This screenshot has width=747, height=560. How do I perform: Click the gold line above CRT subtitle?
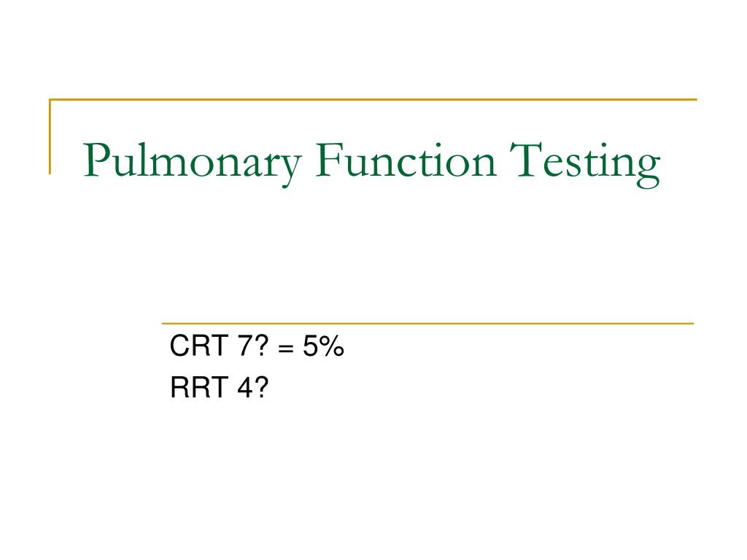(x=427, y=323)
